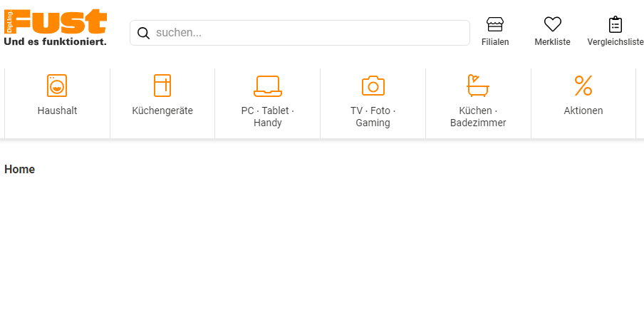Show Aktionen deals label

pos(583,111)
